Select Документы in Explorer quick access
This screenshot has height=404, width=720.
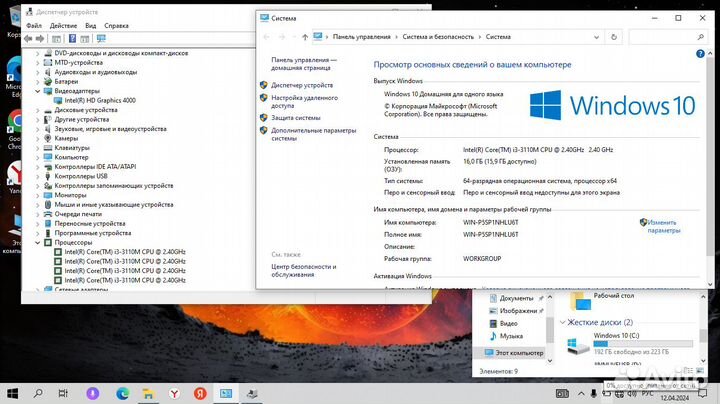[517, 298]
